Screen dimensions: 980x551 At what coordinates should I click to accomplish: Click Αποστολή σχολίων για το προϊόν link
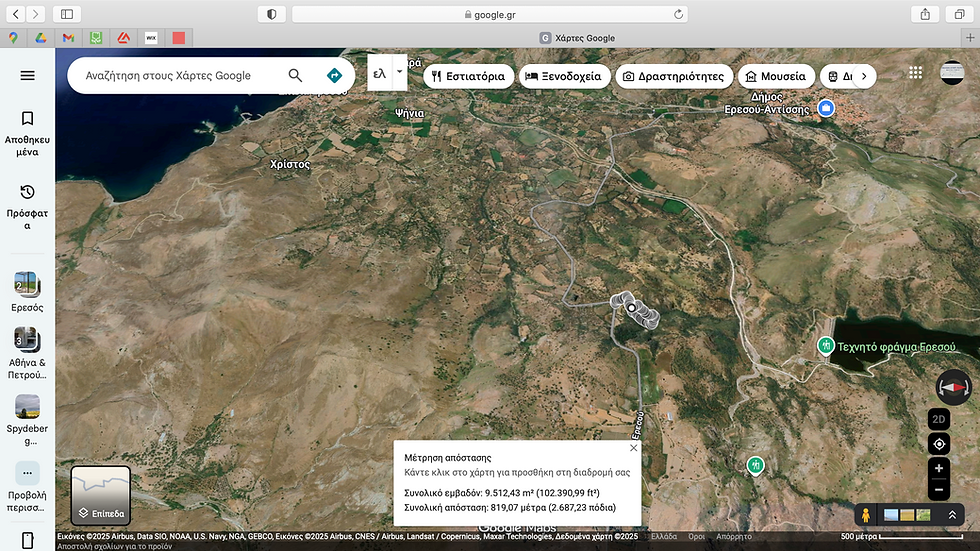click(114, 546)
